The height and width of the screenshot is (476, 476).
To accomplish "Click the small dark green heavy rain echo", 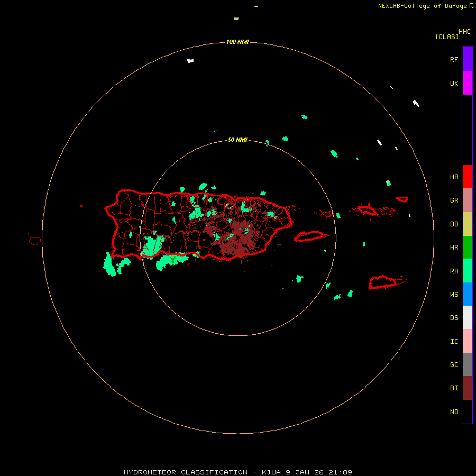I will (173, 260).
